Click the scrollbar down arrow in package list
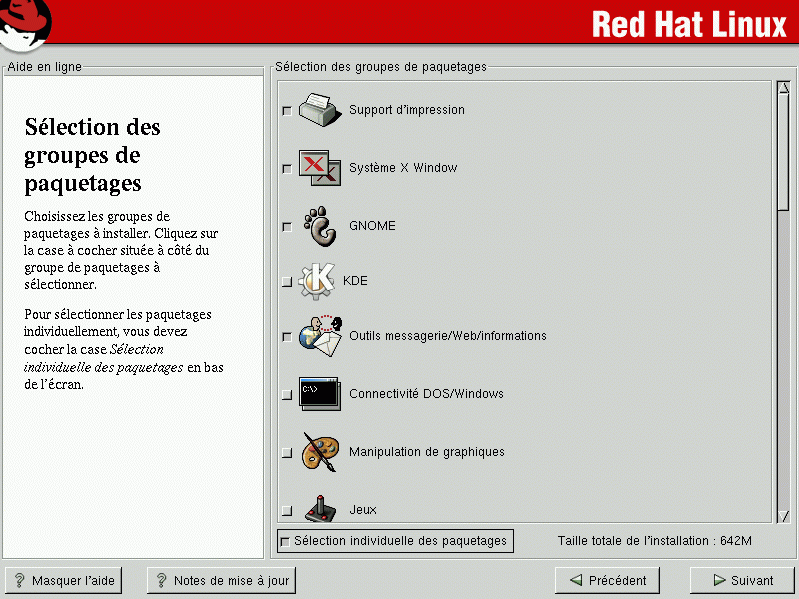This screenshot has height=599, width=799. pos(783,515)
